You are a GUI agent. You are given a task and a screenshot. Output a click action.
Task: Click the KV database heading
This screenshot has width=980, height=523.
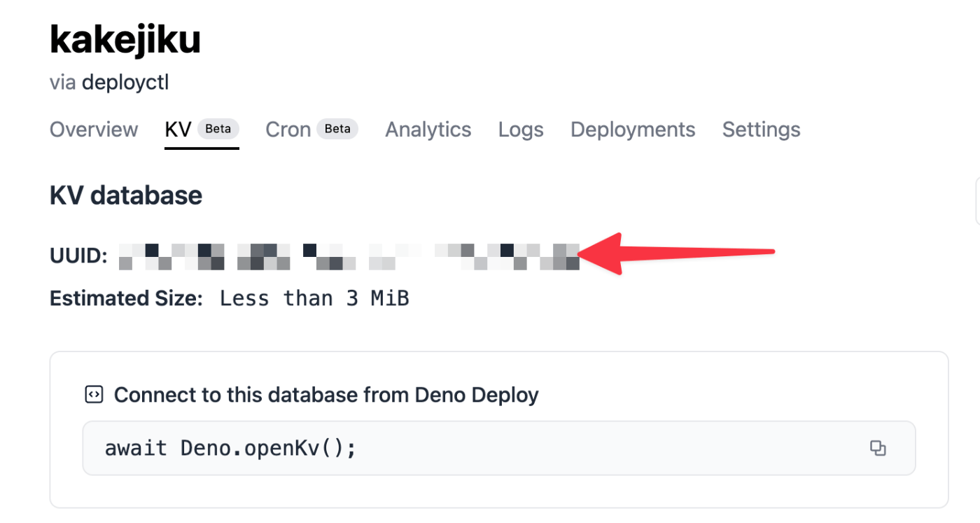[x=126, y=195]
